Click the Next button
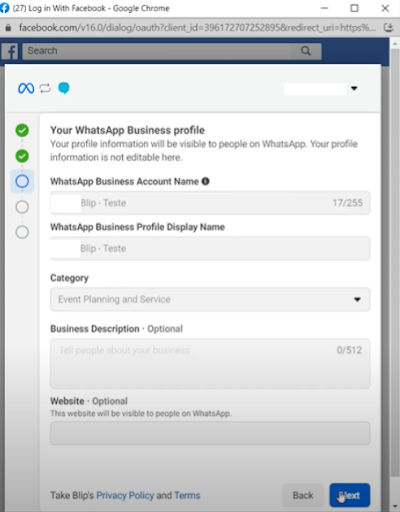 [350, 495]
